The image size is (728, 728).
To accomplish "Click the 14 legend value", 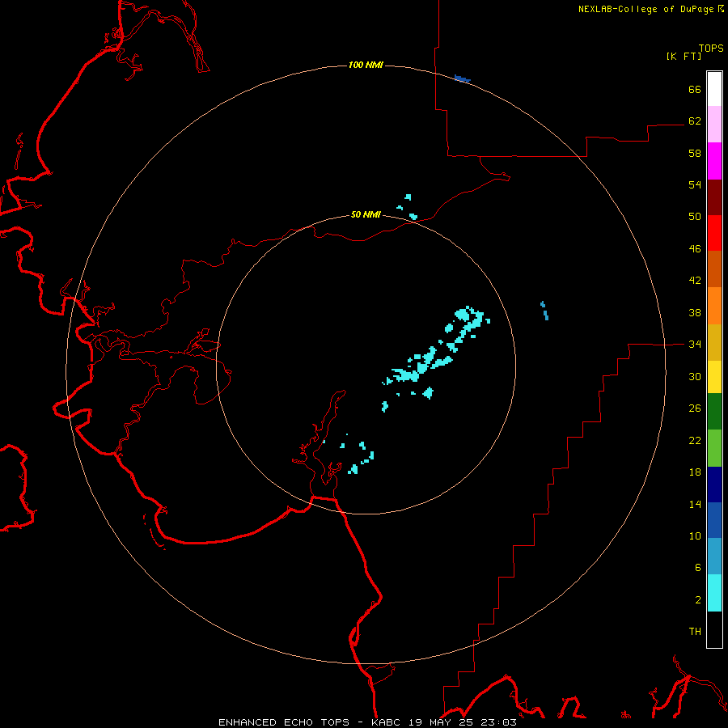I will 695,504.
